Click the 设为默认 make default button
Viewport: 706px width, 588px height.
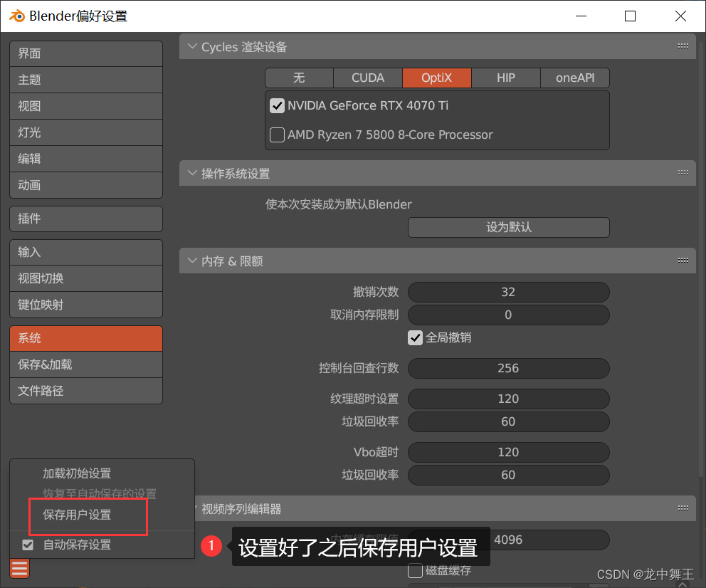(509, 227)
